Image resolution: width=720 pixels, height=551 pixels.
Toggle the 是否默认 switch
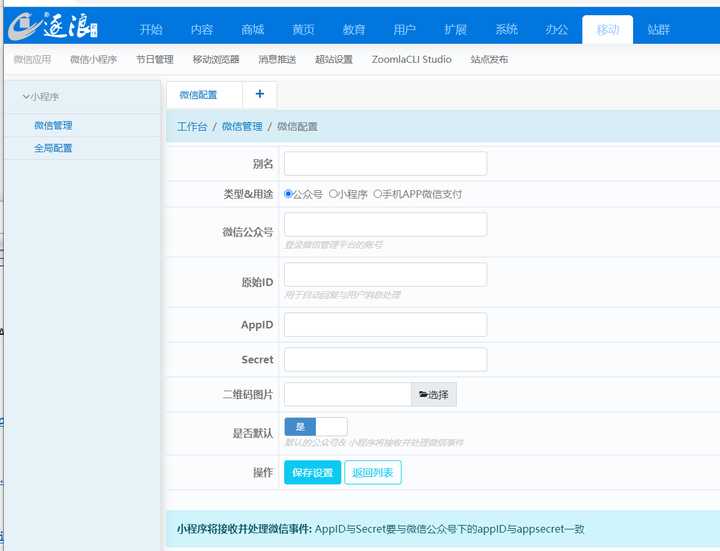click(x=316, y=426)
